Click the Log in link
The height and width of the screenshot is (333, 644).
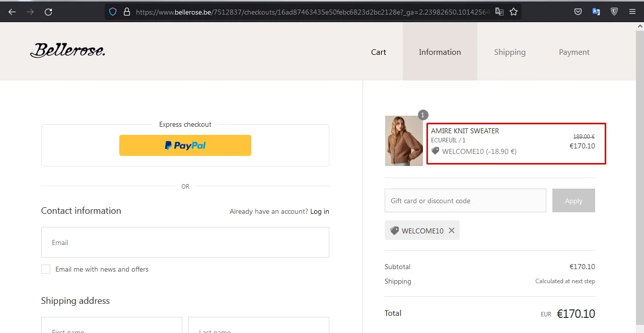point(320,211)
